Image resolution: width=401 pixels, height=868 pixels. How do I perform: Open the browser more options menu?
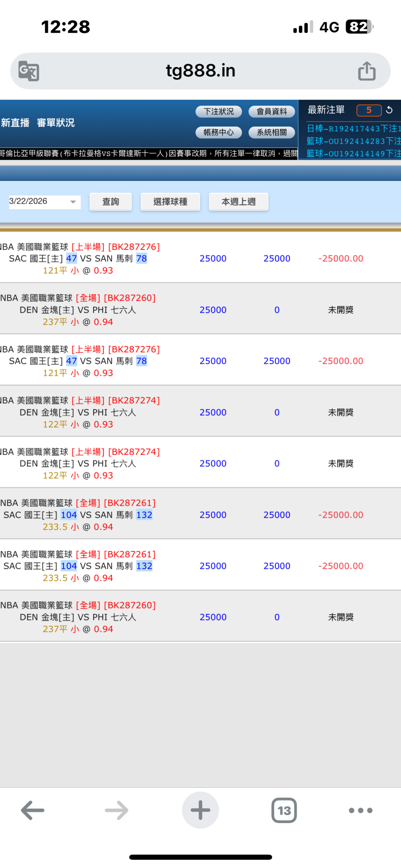(x=360, y=810)
